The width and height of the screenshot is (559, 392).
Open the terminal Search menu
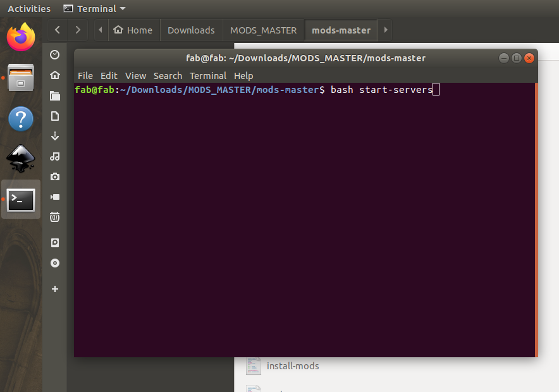point(168,76)
